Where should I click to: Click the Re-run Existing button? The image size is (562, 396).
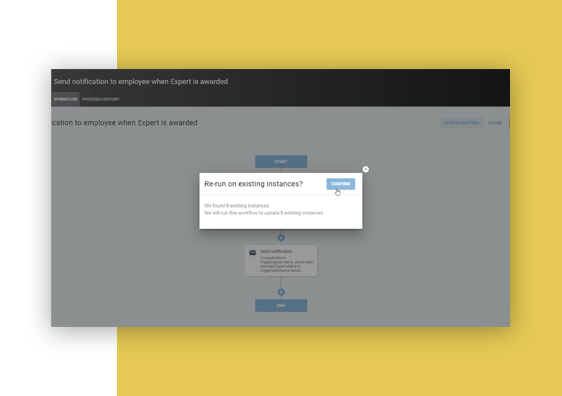pos(461,123)
